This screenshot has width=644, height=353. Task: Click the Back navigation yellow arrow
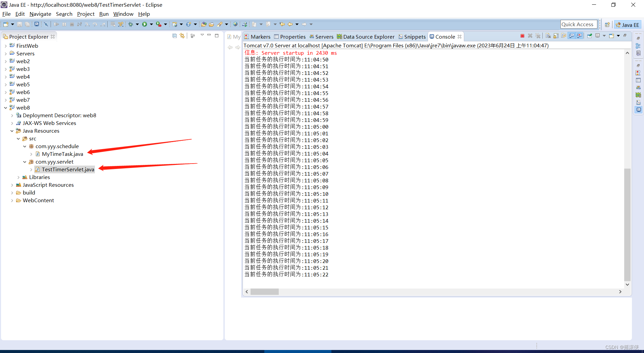click(x=290, y=24)
